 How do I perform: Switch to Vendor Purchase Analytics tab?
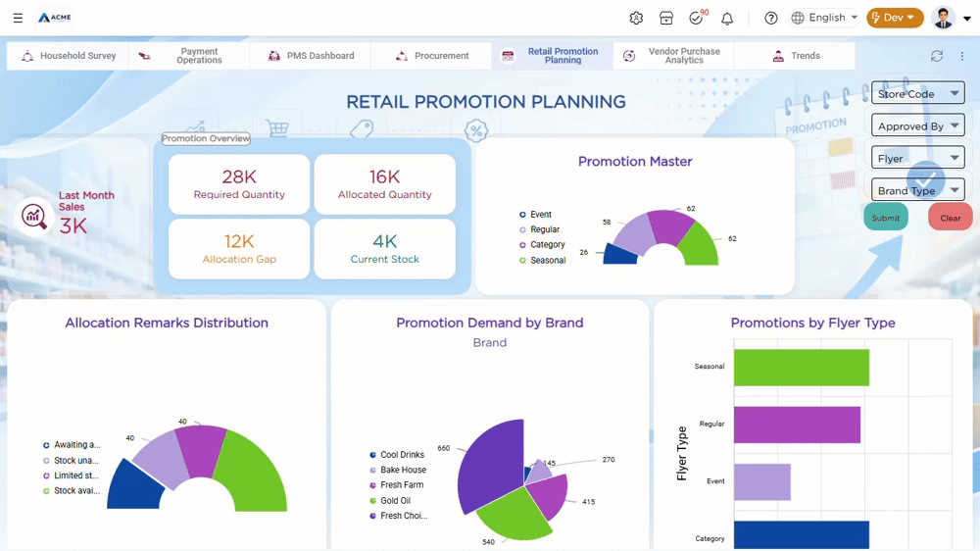tap(674, 56)
